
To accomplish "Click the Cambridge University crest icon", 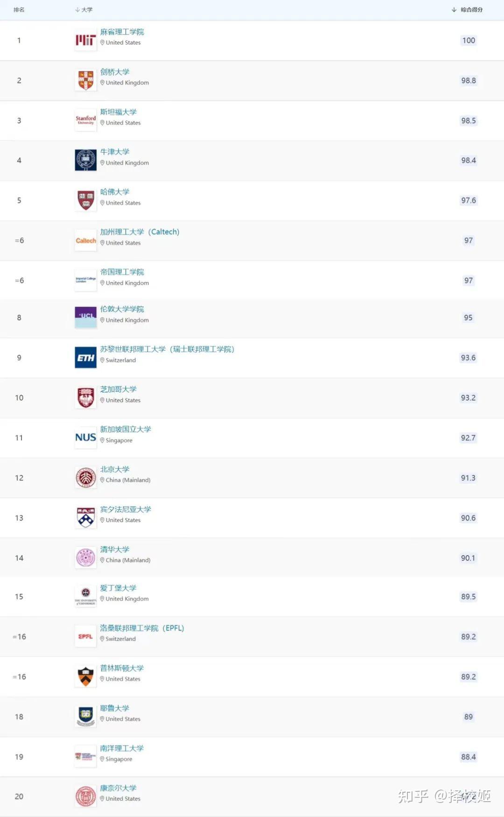I will pos(85,80).
